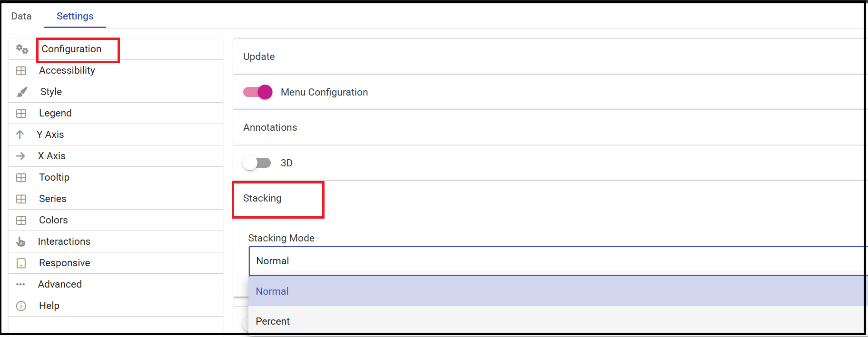Click the grid icon next to Colors
Image resolution: width=868 pixels, height=337 pixels.
[21, 220]
